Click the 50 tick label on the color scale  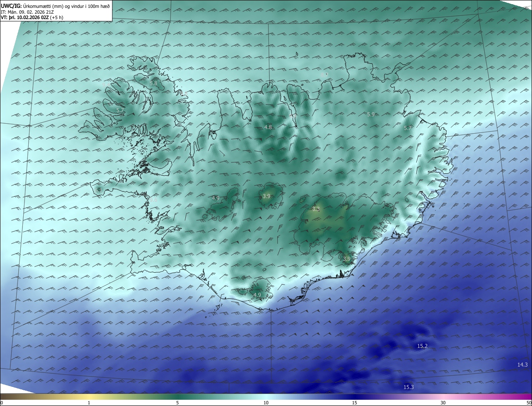[x=529, y=403]
